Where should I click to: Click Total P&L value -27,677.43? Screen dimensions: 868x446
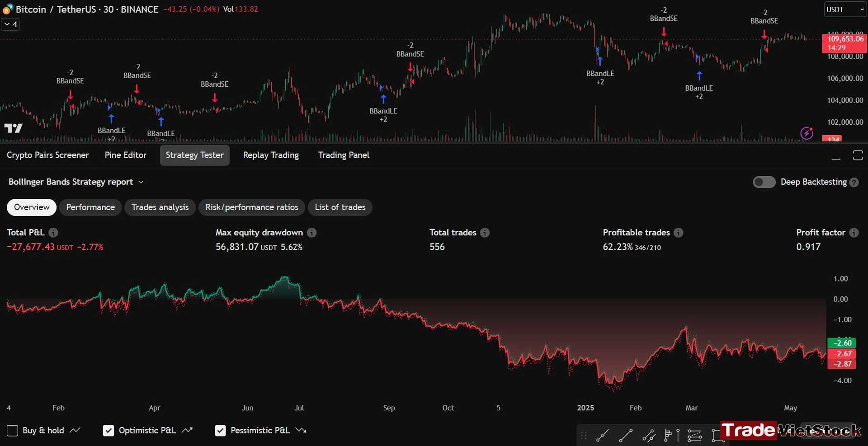point(30,247)
